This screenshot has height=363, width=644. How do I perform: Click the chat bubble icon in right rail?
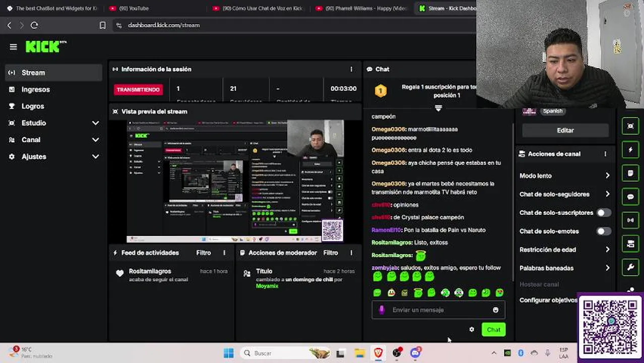click(x=630, y=197)
